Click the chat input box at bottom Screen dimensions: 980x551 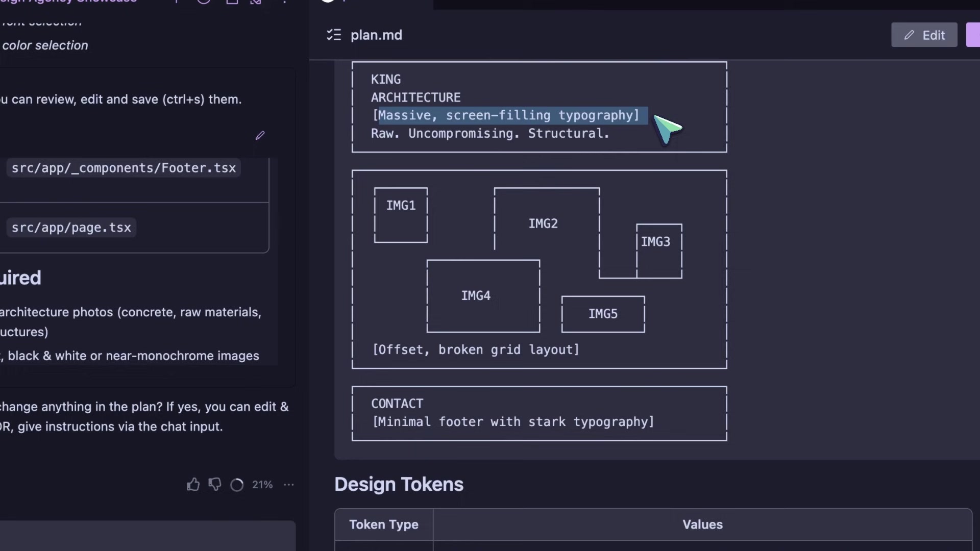click(148, 536)
